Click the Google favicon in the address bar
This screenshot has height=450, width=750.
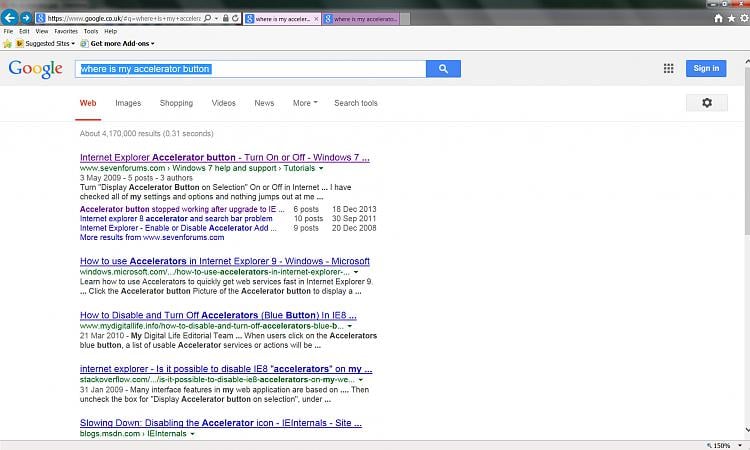tap(41, 18)
